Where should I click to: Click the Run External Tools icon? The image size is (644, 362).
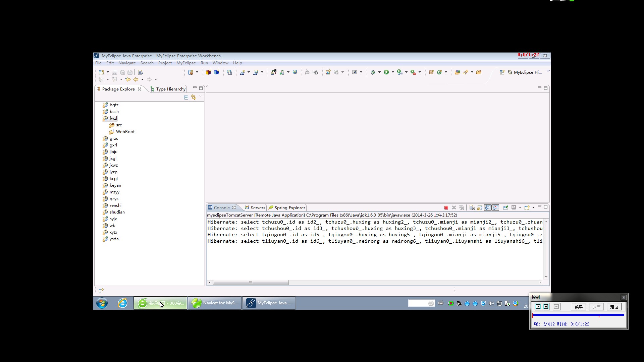click(413, 72)
